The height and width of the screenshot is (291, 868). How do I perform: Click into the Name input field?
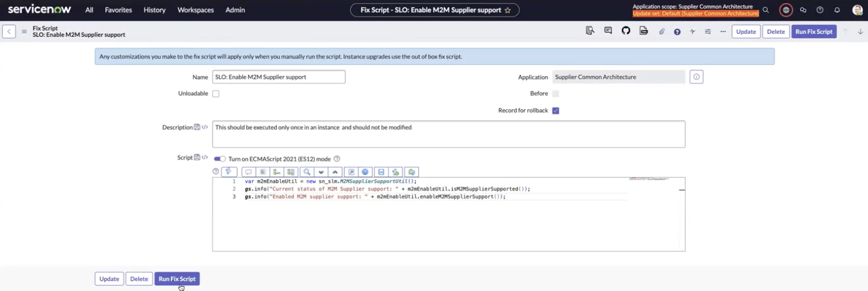279,77
